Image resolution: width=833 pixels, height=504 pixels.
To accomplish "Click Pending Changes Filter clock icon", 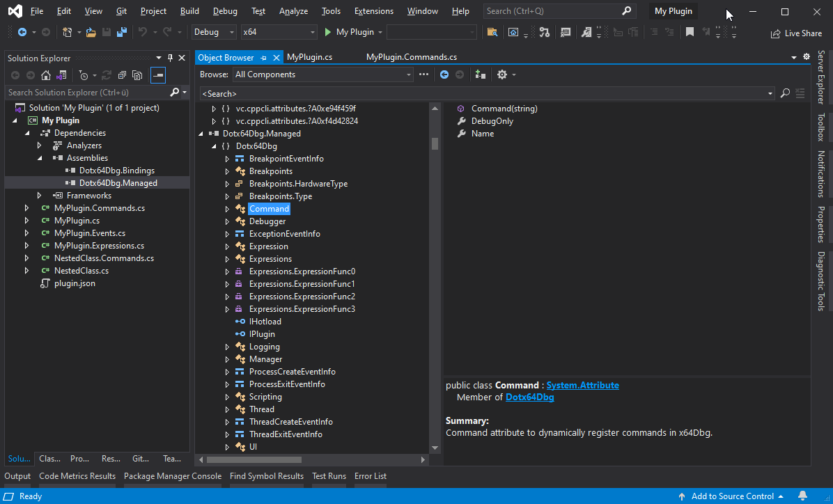I will pos(84,75).
